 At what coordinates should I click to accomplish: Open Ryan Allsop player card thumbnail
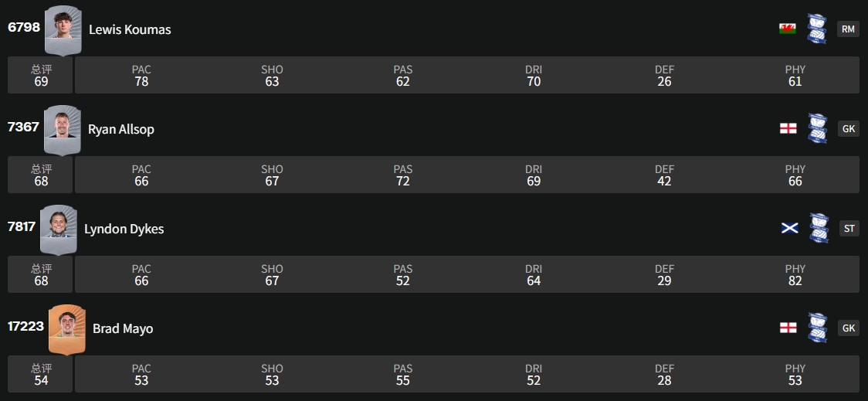(x=63, y=127)
